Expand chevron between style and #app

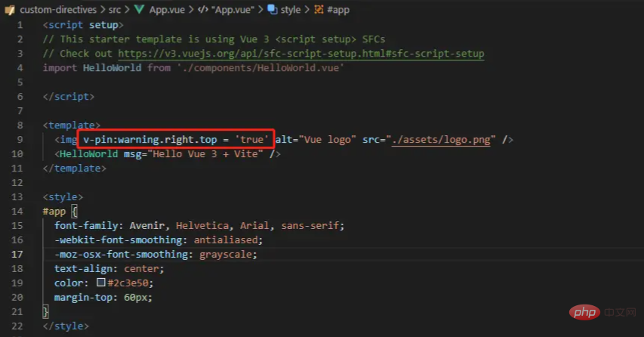pos(307,10)
